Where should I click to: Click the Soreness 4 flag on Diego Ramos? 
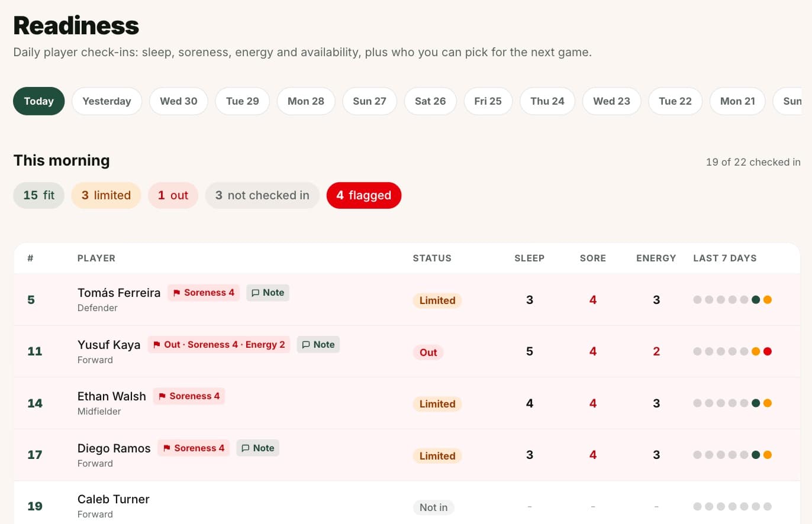tap(194, 448)
